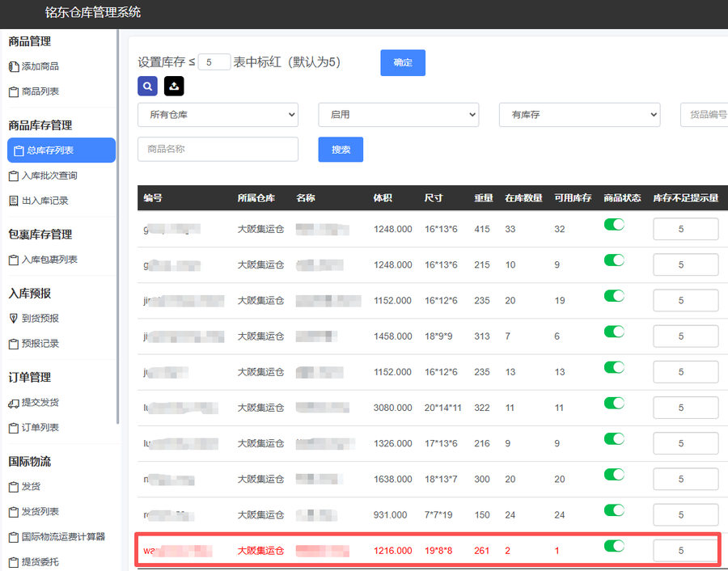The height and width of the screenshot is (571, 728).
Task: Click the blue magnifier search icon button
Action: coord(148,87)
